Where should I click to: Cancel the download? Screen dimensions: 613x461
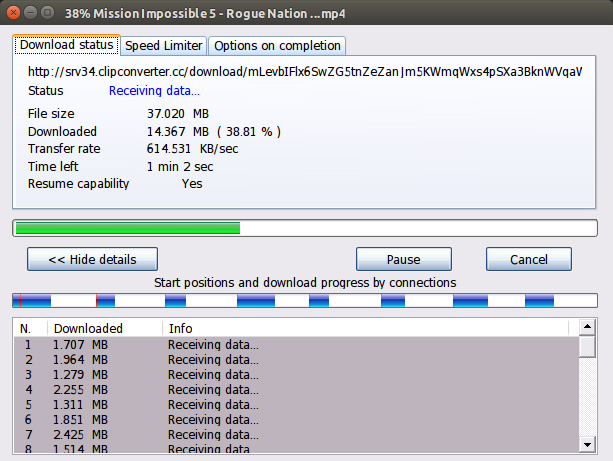pyautogui.click(x=529, y=259)
